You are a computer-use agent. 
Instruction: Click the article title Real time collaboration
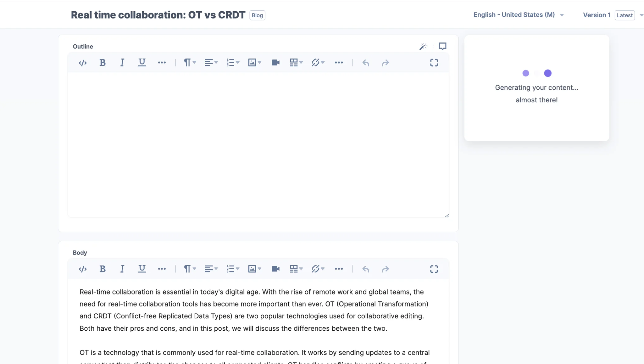pyautogui.click(x=158, y=15)
